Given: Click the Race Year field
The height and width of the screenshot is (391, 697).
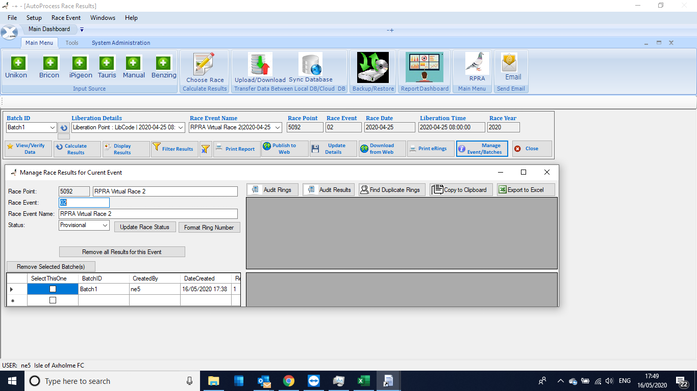Looking at the screenshot, I should [503, 128].
